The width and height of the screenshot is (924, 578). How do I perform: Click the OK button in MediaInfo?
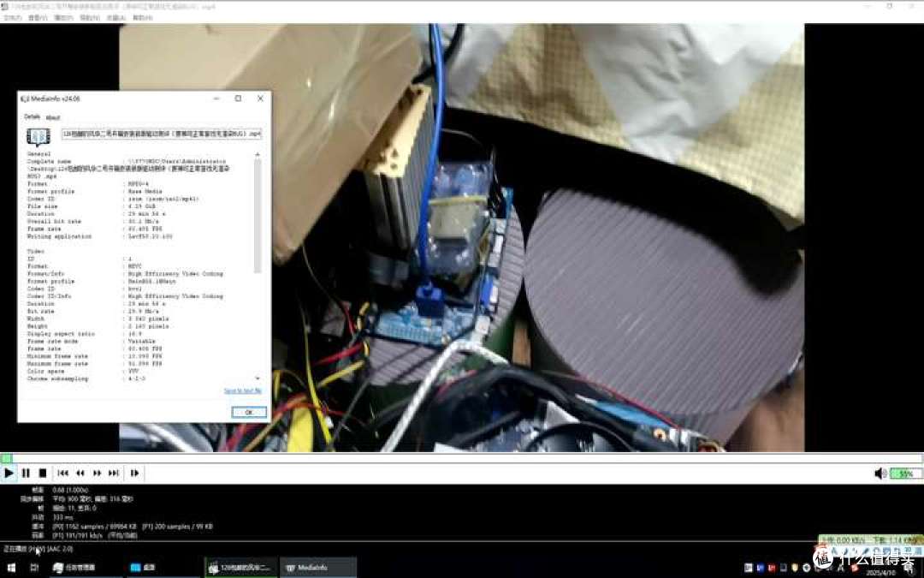point(249,412)
